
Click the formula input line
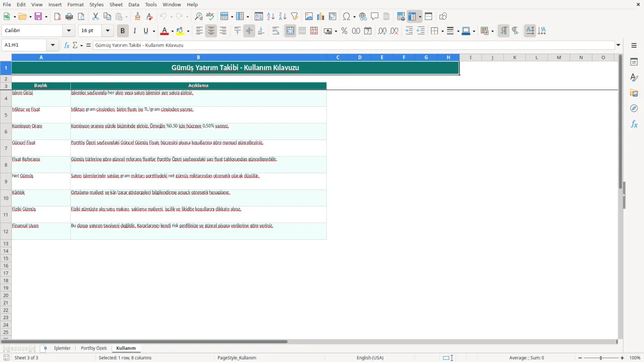(353, 46)
